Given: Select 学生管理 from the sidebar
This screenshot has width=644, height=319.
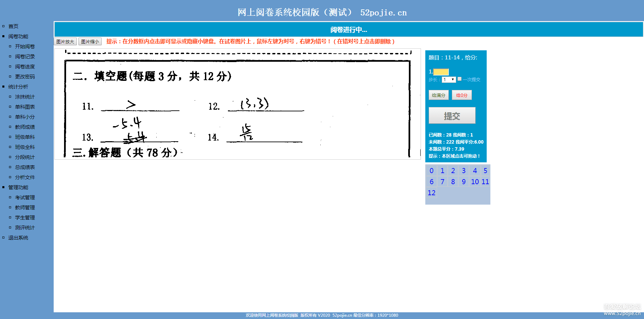Looking at the screenshot, I should coord(24,217).
